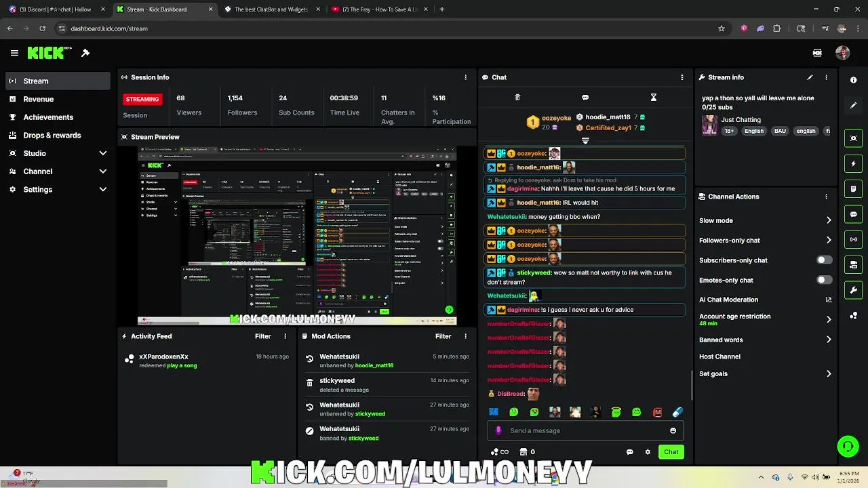Image resolution: width=868 pixels, height=488 pixels.
Task: Expand Set goals options
Action: click(x=829, y=373)
